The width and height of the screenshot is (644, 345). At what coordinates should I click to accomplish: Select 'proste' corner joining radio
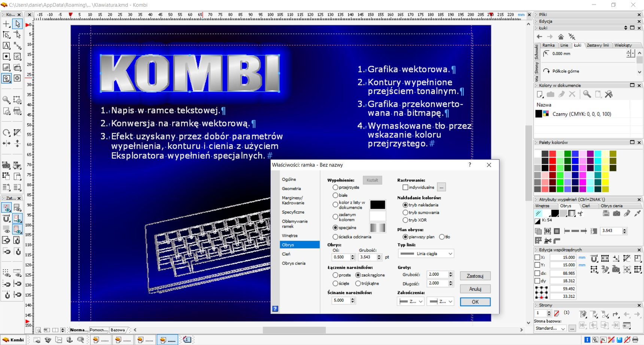click(x=335, y=275)
